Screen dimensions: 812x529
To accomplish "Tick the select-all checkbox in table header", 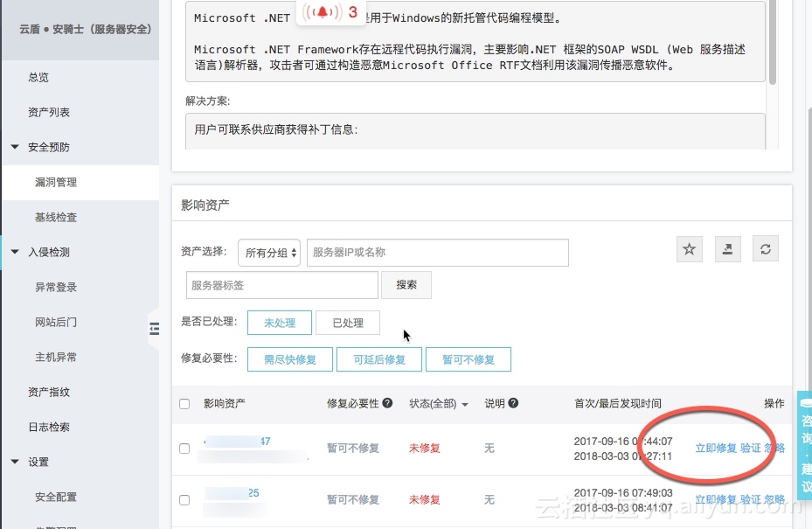I will point(184,404).
